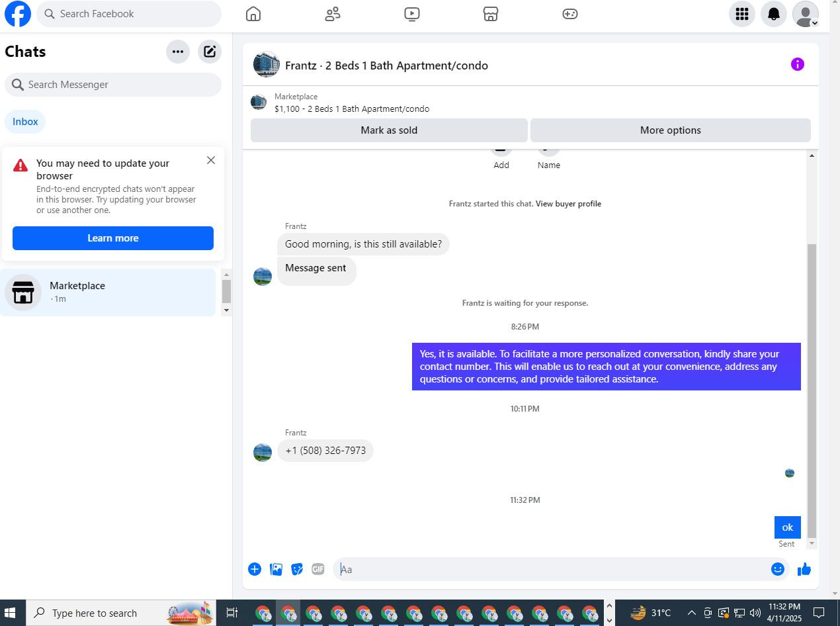The width and height of the screenshot is (840, 626).
Task: Dismiss the update browser notice
Action: coord(211,160)
